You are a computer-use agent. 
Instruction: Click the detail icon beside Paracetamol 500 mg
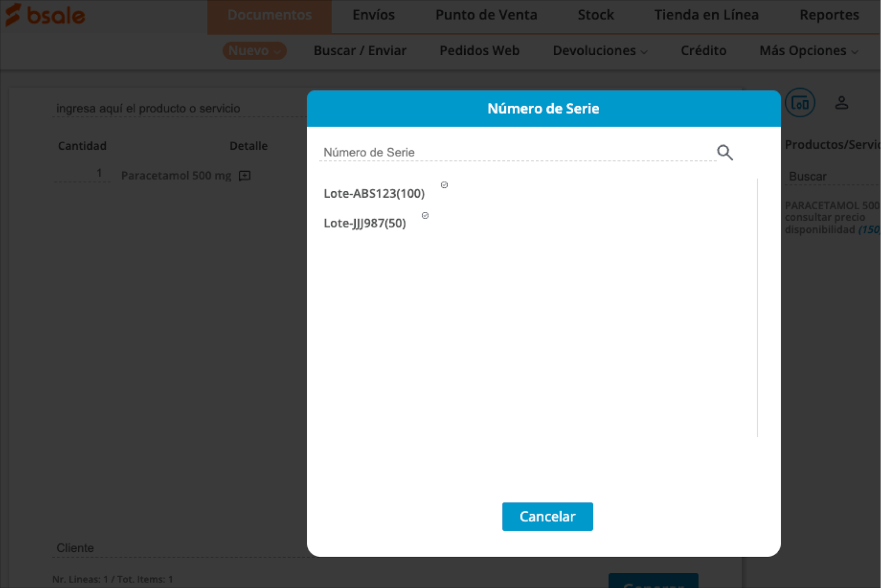pos(244,176)
